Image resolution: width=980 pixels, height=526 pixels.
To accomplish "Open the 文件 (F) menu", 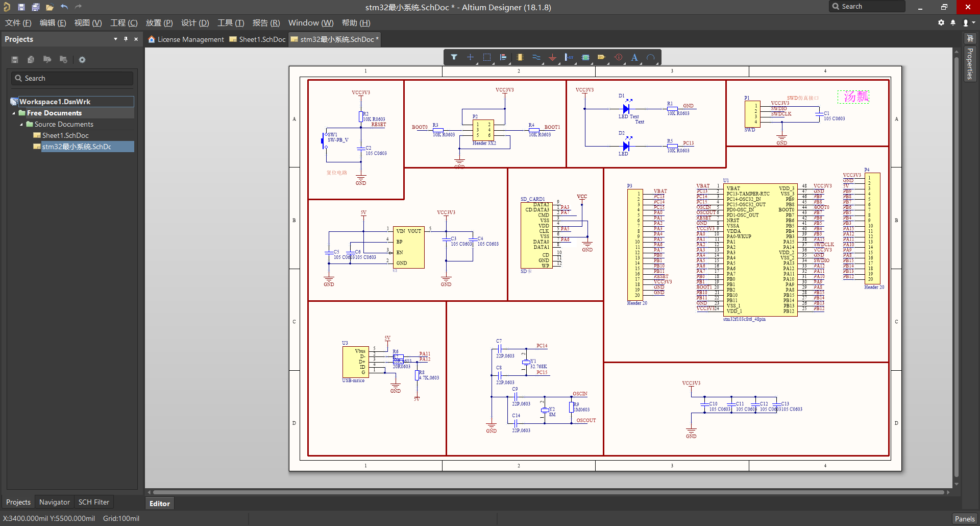I will [x=18, y=23].
